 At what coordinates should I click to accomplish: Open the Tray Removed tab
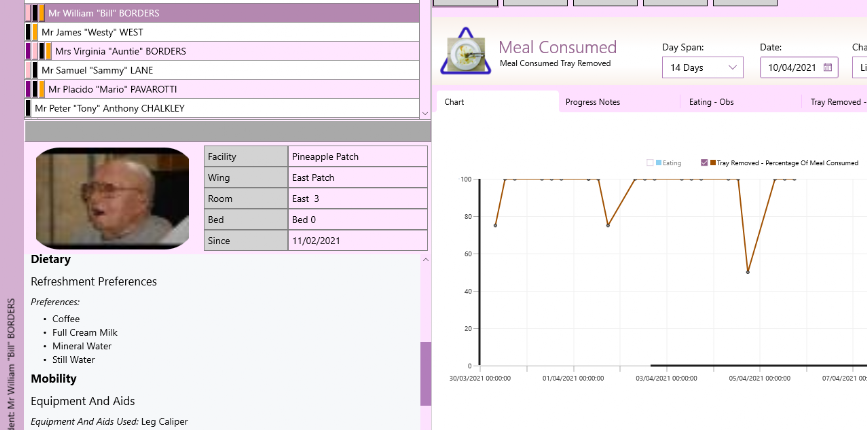tap(834, 102)
